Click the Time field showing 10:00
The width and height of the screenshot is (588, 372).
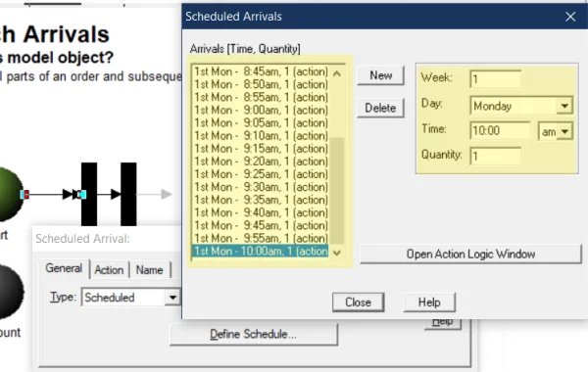pos(500,131)
